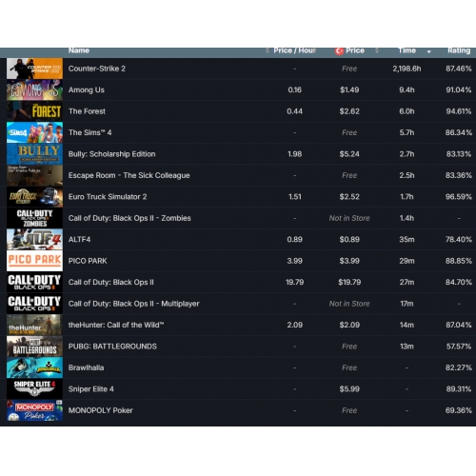476x476 pixels.
Task: Open the Among Us cover image
Action: tap(34, 89)
